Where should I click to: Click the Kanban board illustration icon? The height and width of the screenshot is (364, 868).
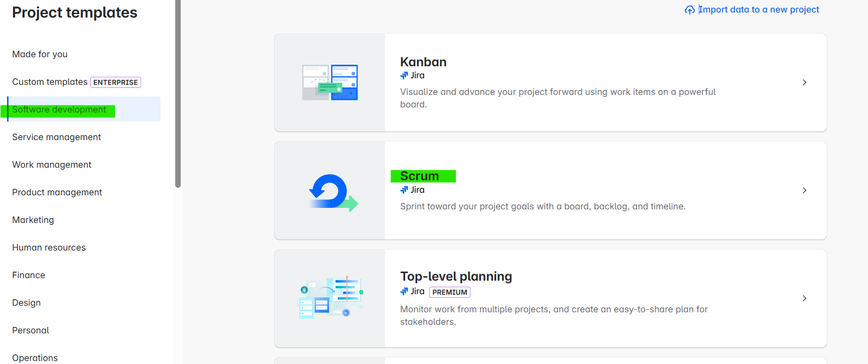(x=330, y=82)
